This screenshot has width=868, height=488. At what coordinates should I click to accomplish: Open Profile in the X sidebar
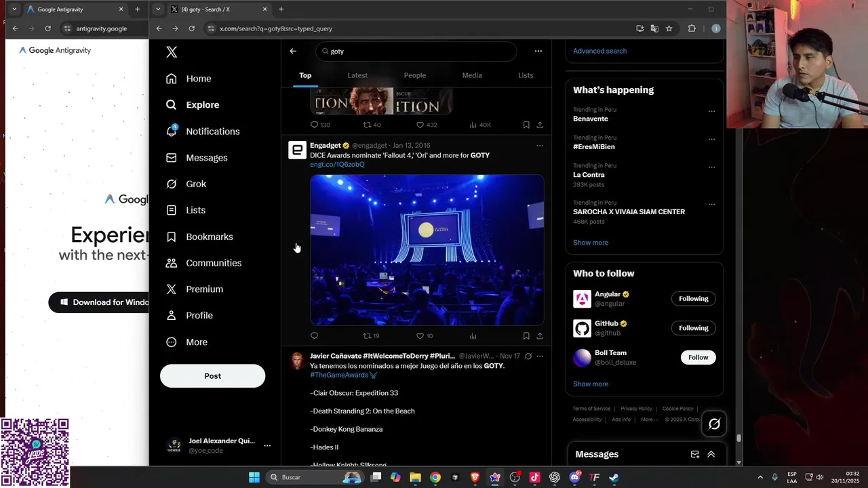tap(190, 316)
